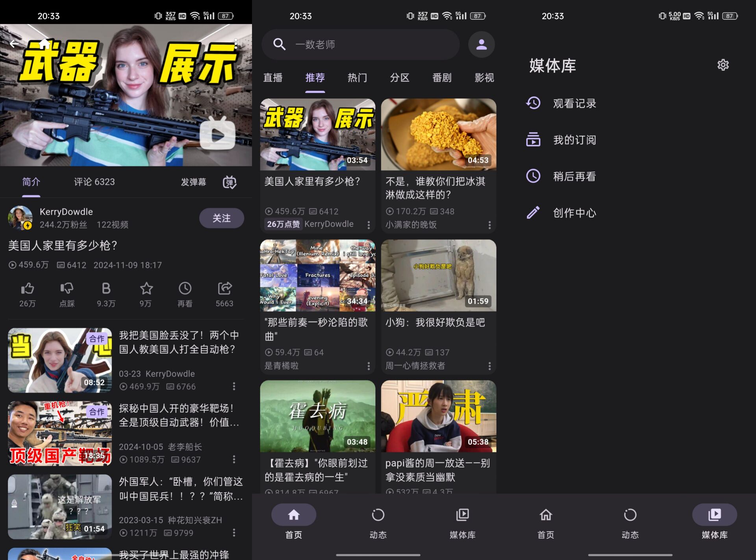Open the user account profile icon

click(481, 44)
